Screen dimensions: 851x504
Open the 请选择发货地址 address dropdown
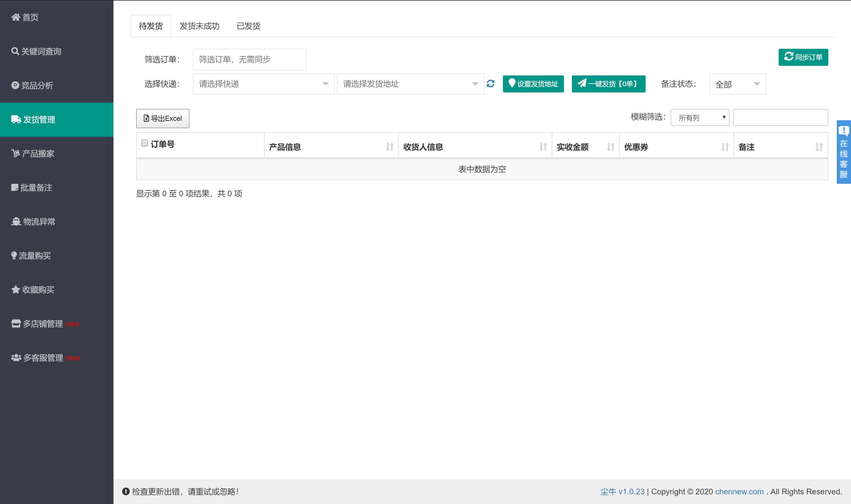pyautogui.click(x=410, y=84)
